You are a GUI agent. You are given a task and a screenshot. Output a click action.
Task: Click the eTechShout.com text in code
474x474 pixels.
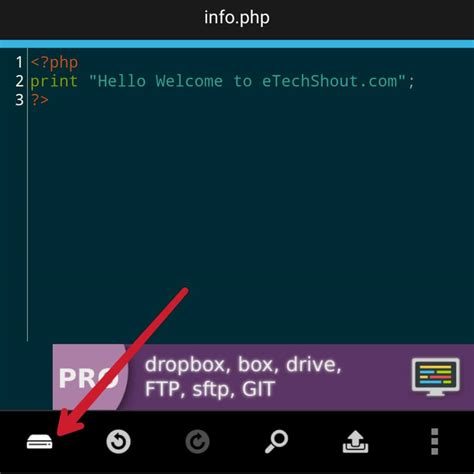(330, 81)
